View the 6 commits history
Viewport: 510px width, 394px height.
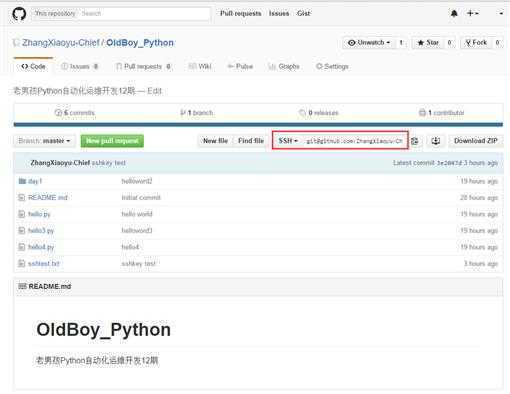tap(75, 113)
